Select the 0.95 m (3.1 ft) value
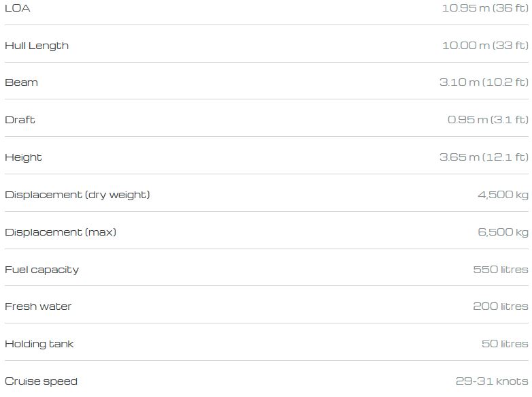The image size is (532, 397). (x=487, y=120)
